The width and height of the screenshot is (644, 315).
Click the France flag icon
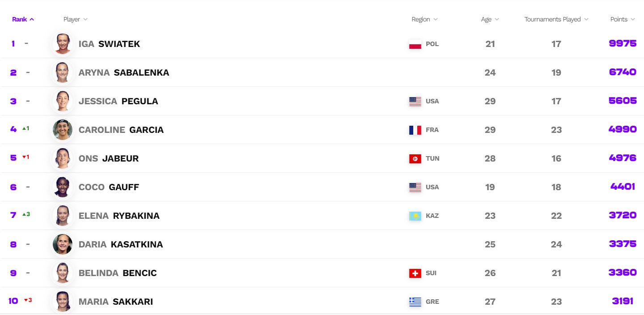tap(415, 130)
